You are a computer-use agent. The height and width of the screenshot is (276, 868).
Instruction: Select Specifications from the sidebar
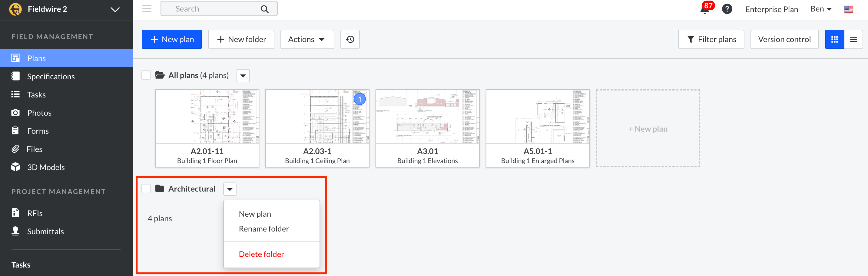point(51,76)
